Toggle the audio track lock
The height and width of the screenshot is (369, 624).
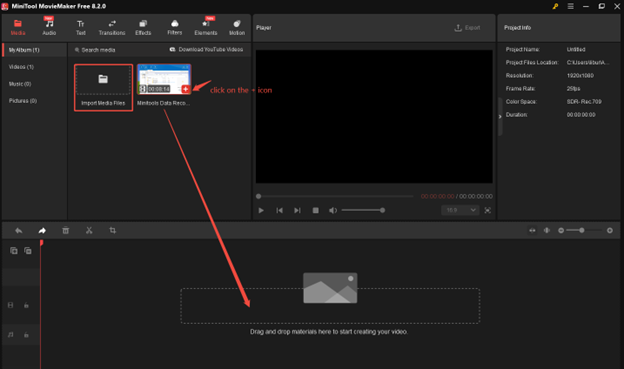[x=26, y=335]
